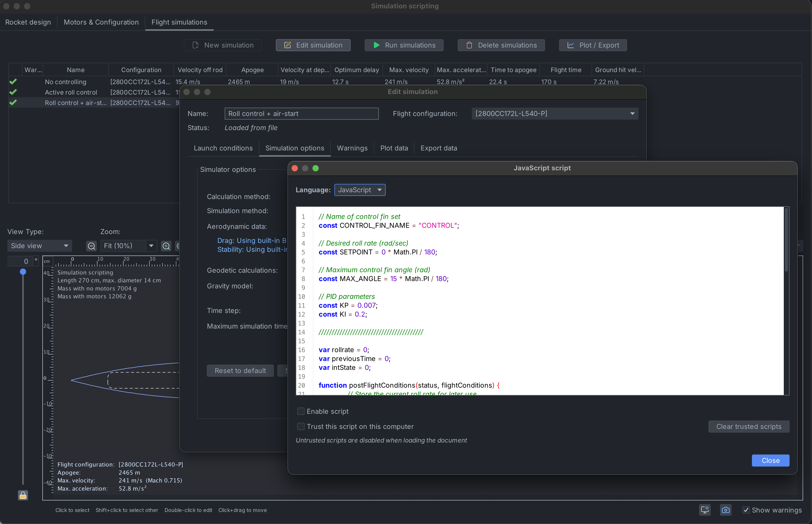Image resolution: width=812 pixels, height=524 pixels.
Task: Zoom in on the rocket side view
Action: coord(166,246)
